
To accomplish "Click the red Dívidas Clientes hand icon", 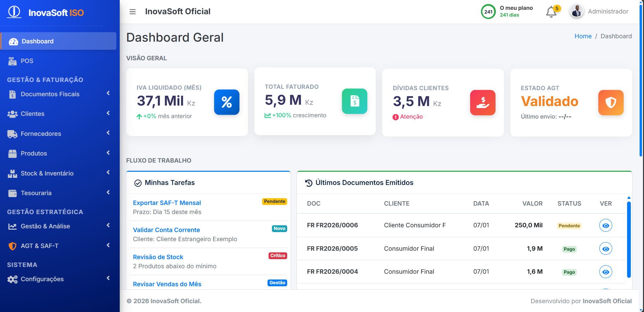I will [x=483, y=103].
